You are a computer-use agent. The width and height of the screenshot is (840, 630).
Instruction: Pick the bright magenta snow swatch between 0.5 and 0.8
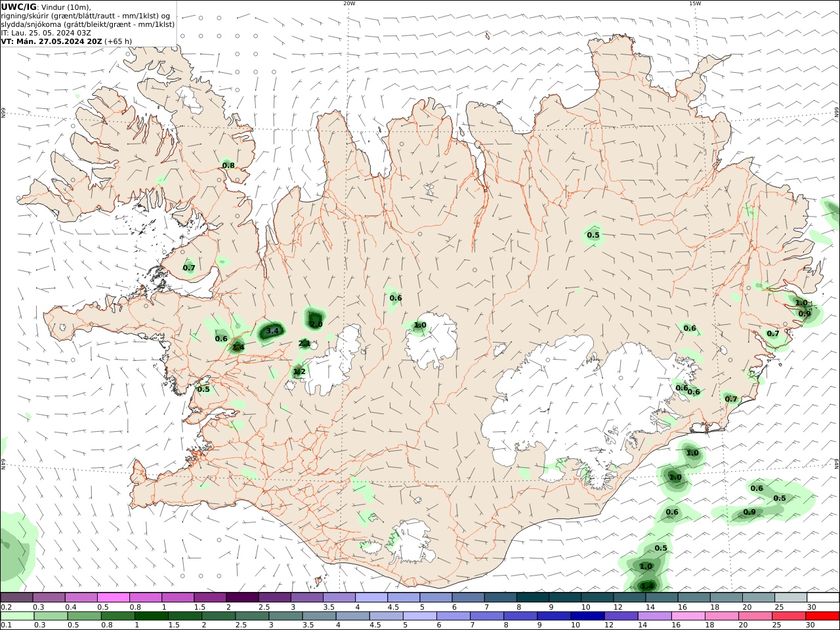pyautogui.click(x=114, y=597)
